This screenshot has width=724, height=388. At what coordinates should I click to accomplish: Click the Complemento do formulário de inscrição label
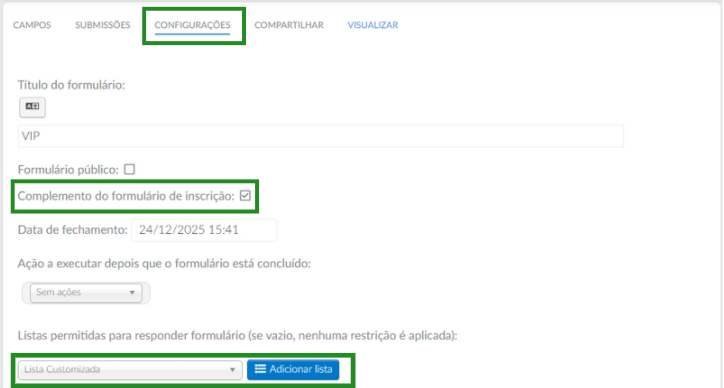coord(126,196)
